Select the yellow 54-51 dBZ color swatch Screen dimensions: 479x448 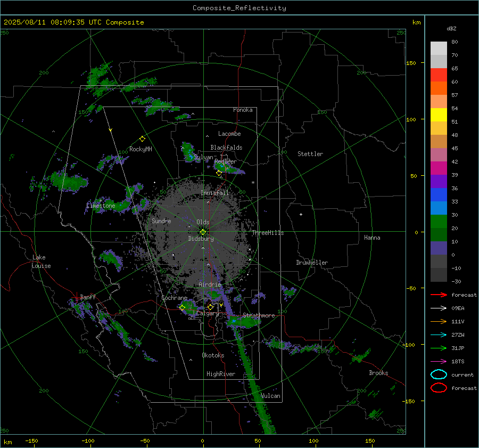(439, 115)
